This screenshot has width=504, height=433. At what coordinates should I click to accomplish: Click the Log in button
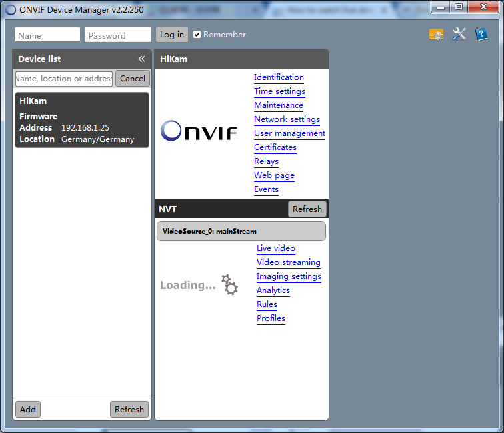pos(172,35)
